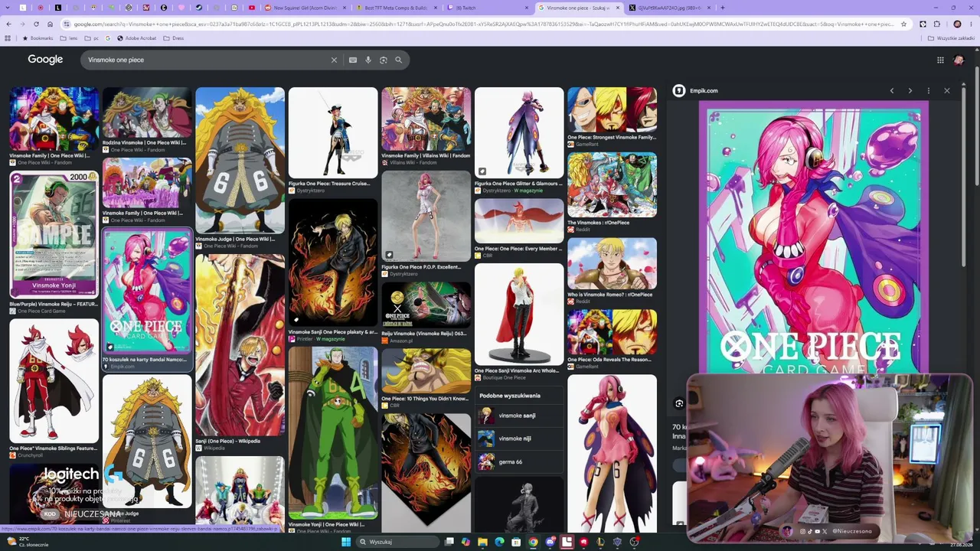
Task: Search inside preview image with Lens
Action: tap(679, 403)
